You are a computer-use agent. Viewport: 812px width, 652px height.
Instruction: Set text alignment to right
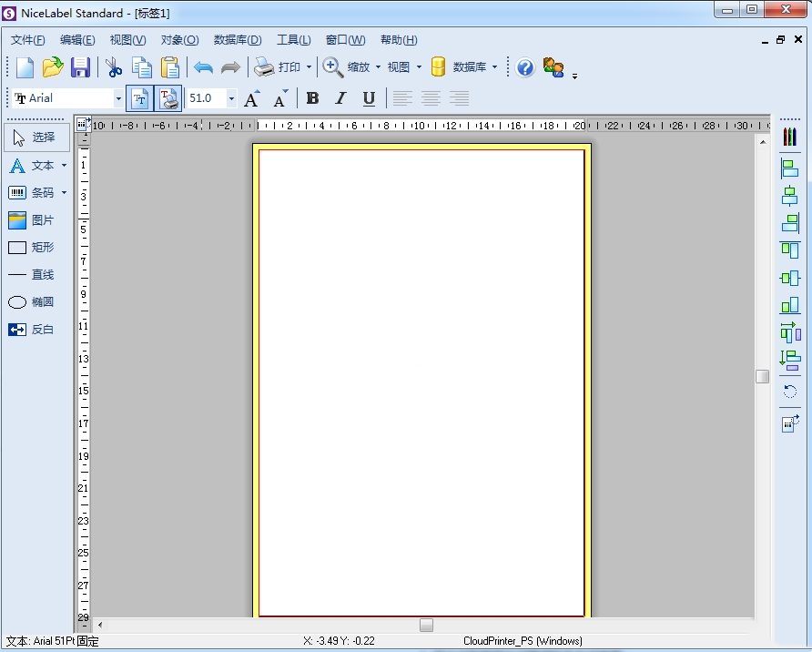tap(460, 97)
